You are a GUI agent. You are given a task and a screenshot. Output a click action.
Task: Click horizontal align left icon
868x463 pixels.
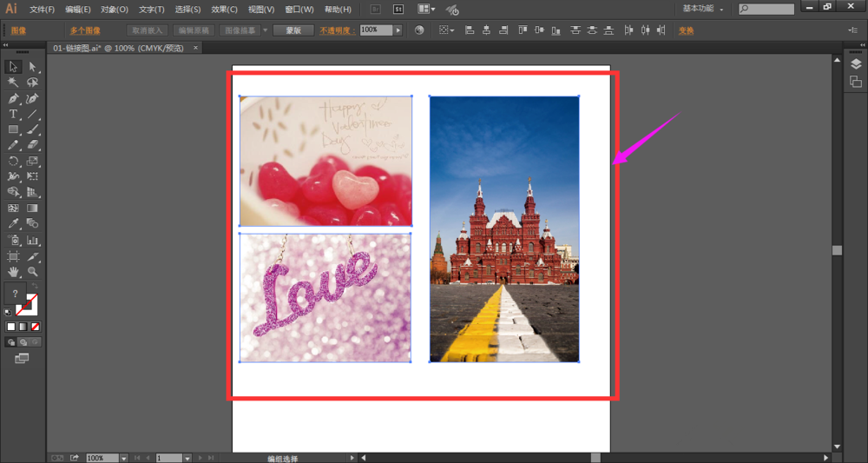click(470, 30)
